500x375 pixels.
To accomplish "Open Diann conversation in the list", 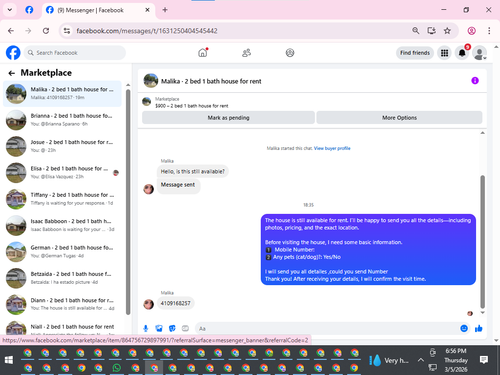I will tap(62, 304).
